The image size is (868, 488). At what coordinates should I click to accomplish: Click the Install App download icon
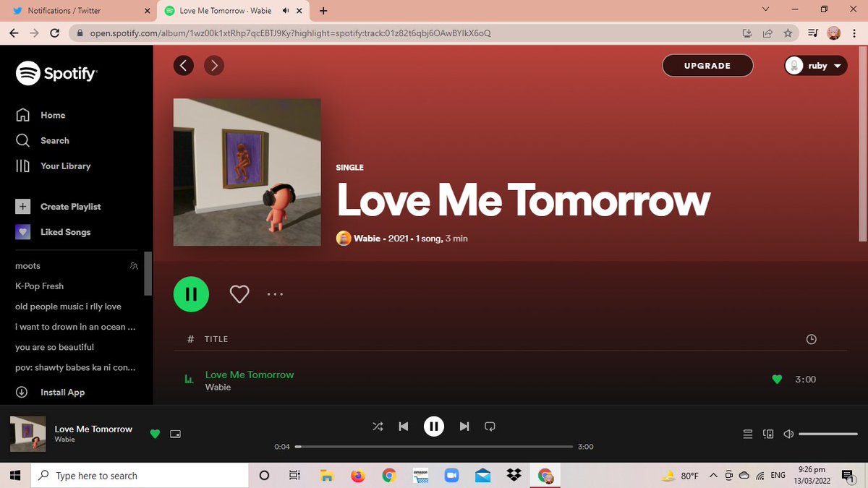coord(22,392)
